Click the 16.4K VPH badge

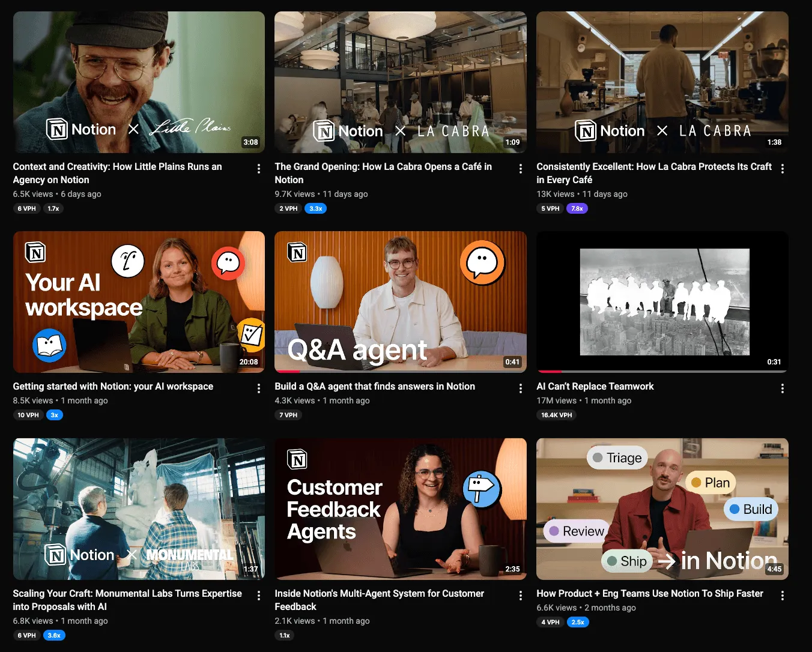click(x=557, y=415)
